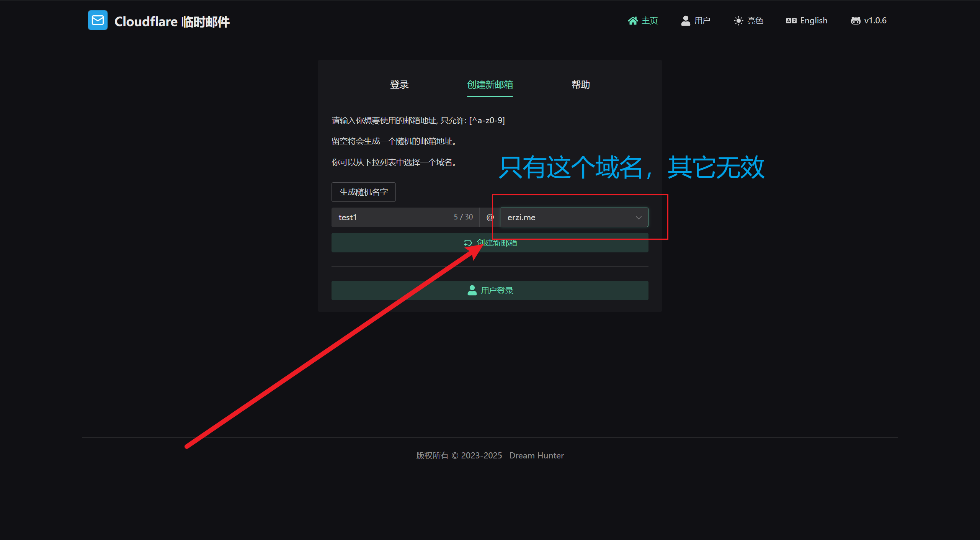
Task: Switch to the 登录 tab
Action: 399,85
